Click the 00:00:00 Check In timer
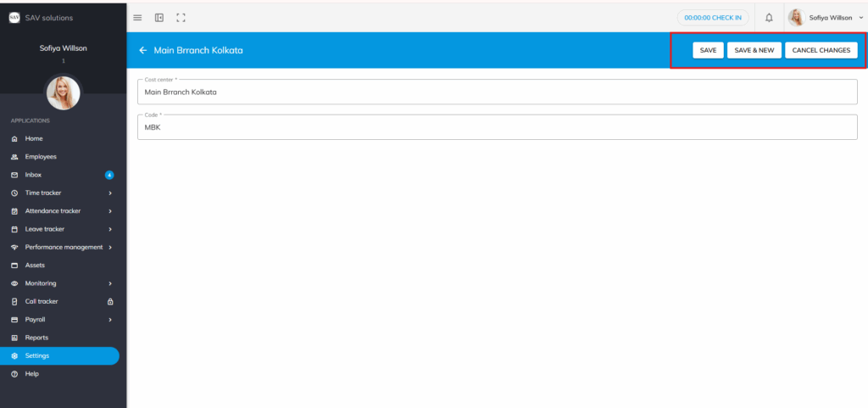 tap(712, 18)
